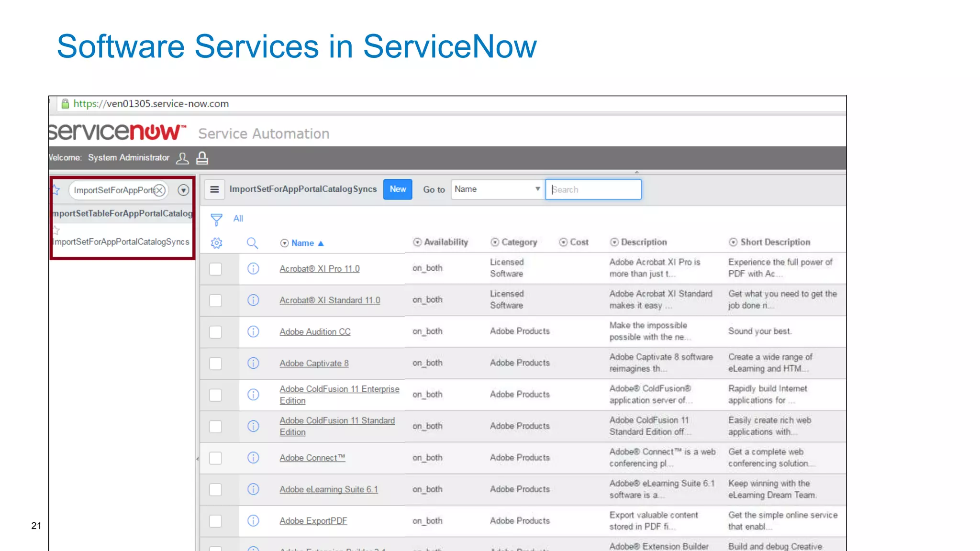Click the filter funnel icon
Viewport: 980px width, 551px height.
point(216,220)
